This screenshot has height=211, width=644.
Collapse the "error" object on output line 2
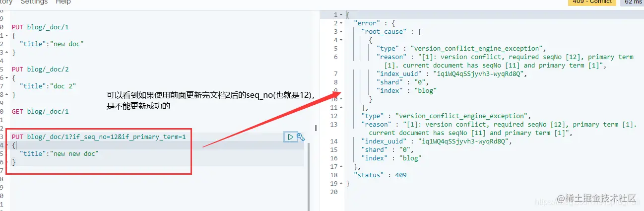[x=341, y=23]
